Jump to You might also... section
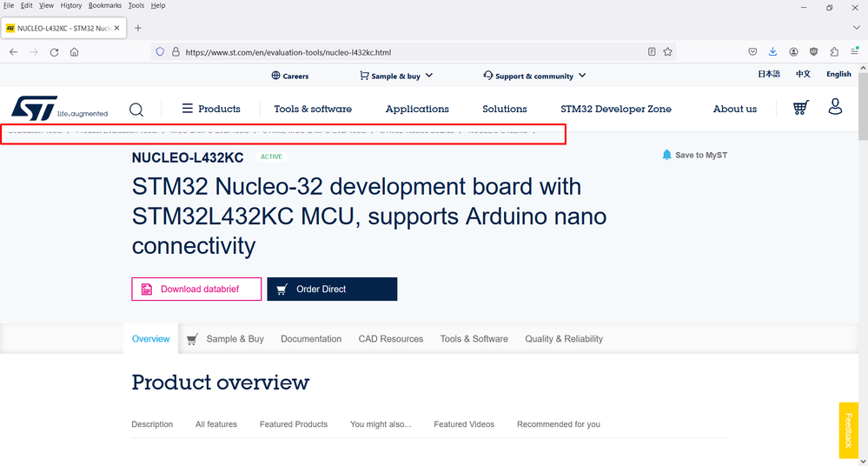Viewport: 868px width, 466px height. 381,424
